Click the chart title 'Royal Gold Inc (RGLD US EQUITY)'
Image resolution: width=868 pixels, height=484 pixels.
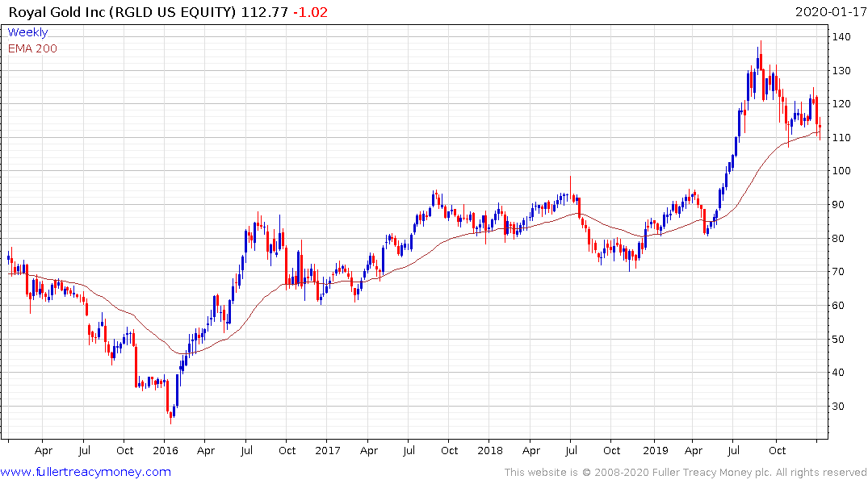(123, 12)
